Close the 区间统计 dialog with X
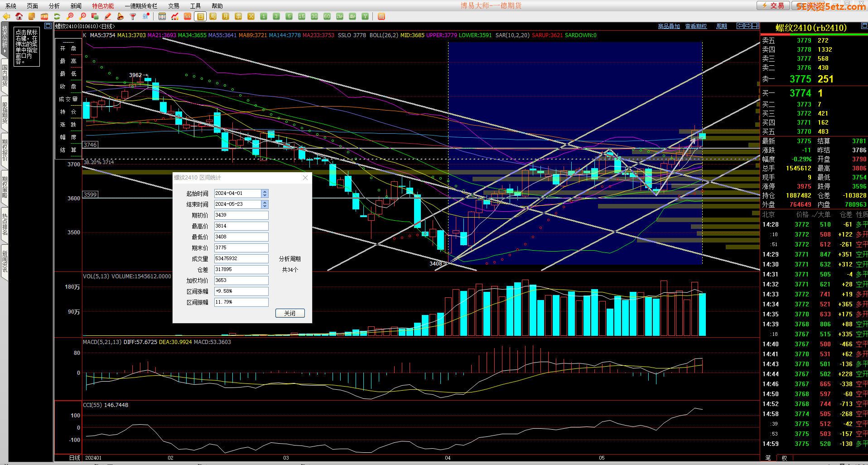The height and width of the screenshot is (465, 868). pyautogui.click(x=305, y=178)
